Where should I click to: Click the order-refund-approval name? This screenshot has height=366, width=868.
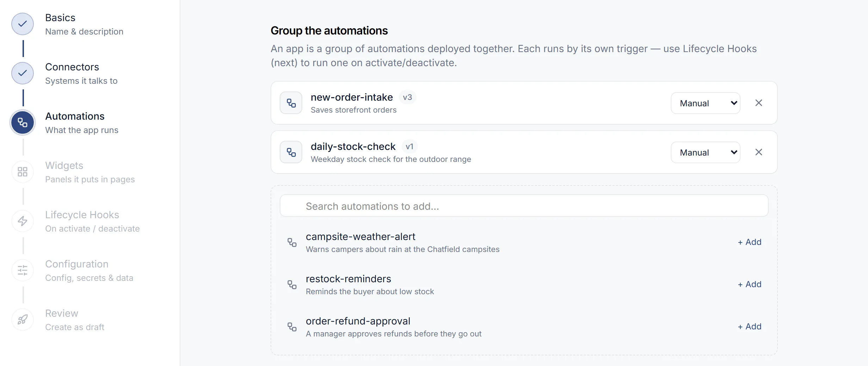[358, 321]
